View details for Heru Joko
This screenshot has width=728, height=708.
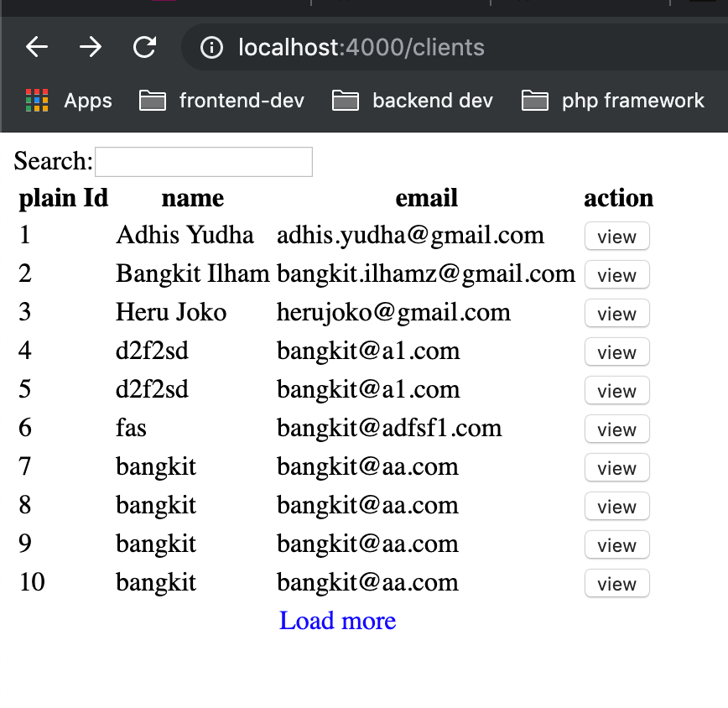pyautogui.click(x=616, y=313)
